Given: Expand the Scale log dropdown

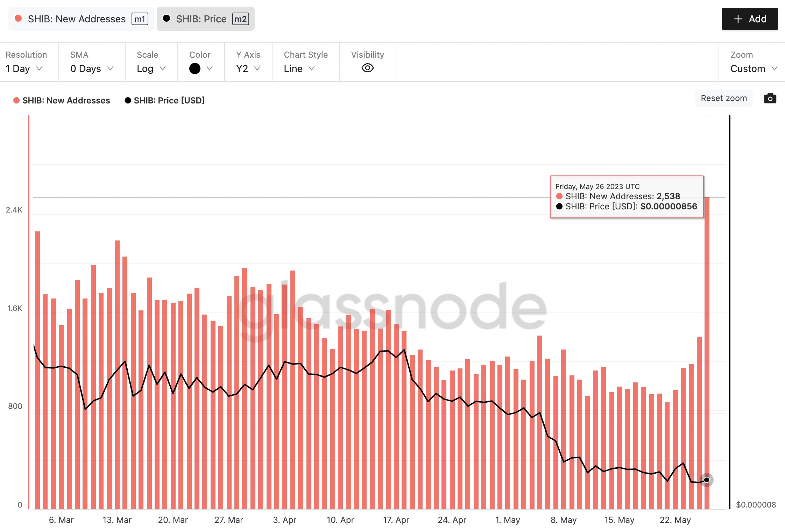Looking at the screenshot, I should [x=150, y=67].
